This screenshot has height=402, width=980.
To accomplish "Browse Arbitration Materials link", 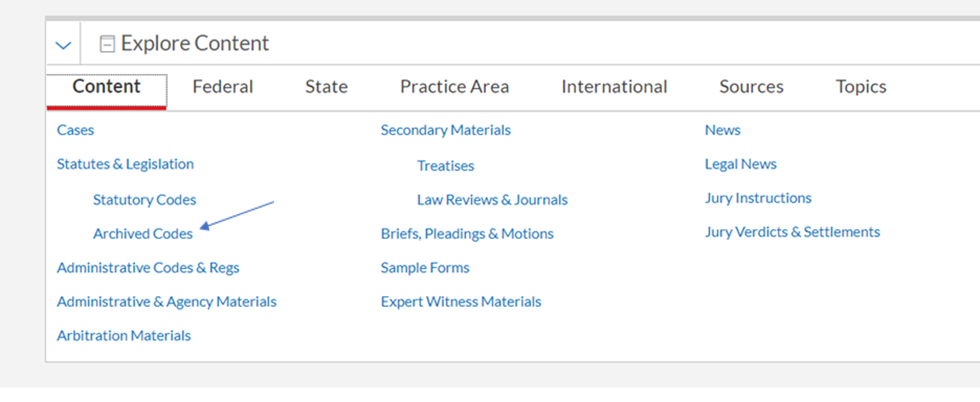I will [124, 336].
